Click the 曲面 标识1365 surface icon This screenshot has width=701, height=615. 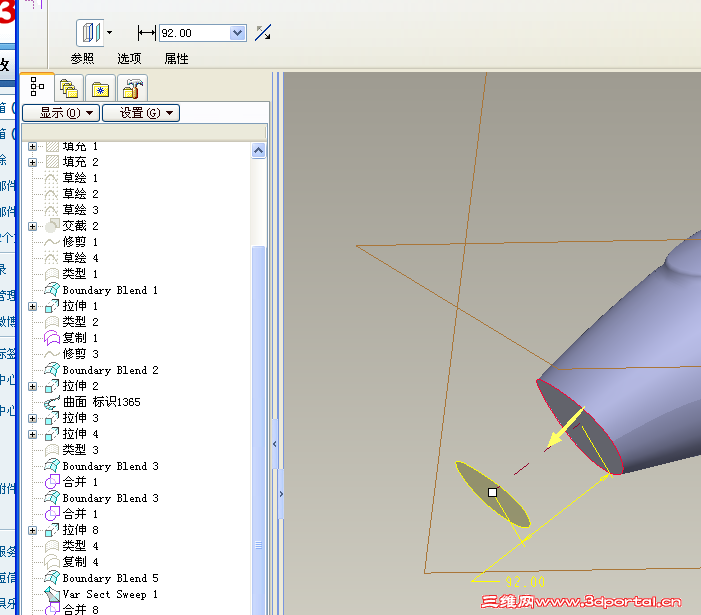[52, 402]
